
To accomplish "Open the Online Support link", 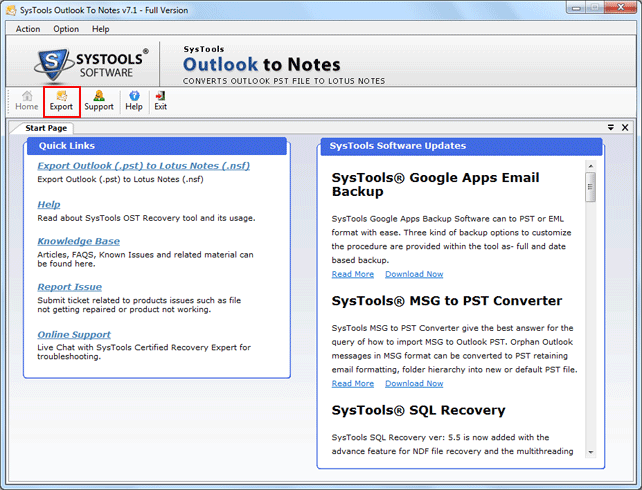I will tap(74, 334).
